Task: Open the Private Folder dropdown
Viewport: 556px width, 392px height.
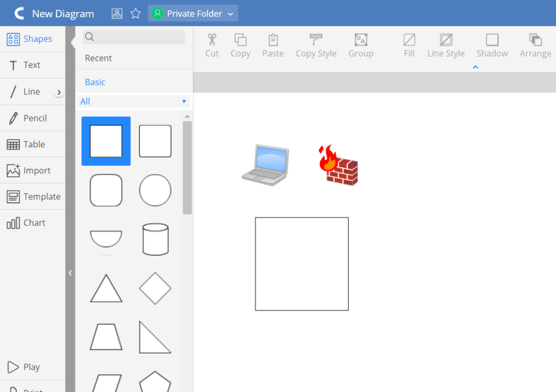Action: (x=193, y=14)
